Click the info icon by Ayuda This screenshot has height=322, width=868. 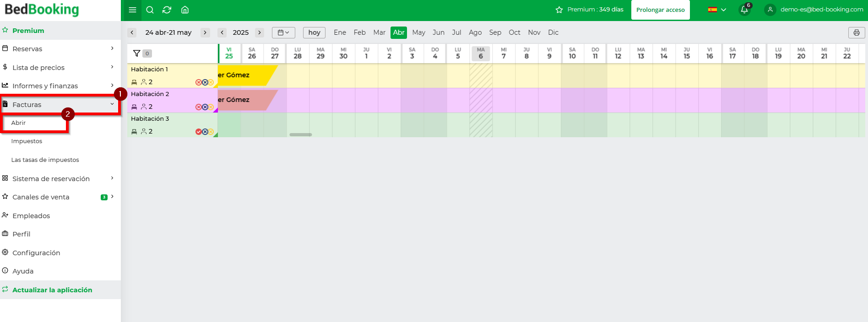(x=5, y=271)
